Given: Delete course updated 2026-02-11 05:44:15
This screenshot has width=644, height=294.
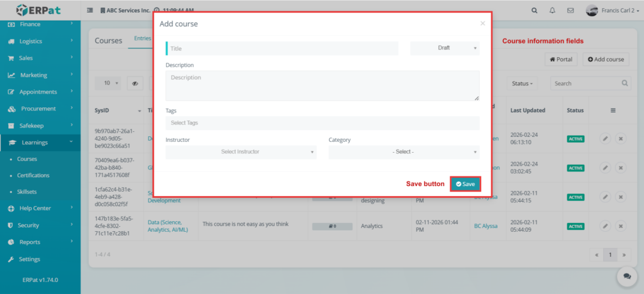Looking at the screenshot, I should click(621, 197).
